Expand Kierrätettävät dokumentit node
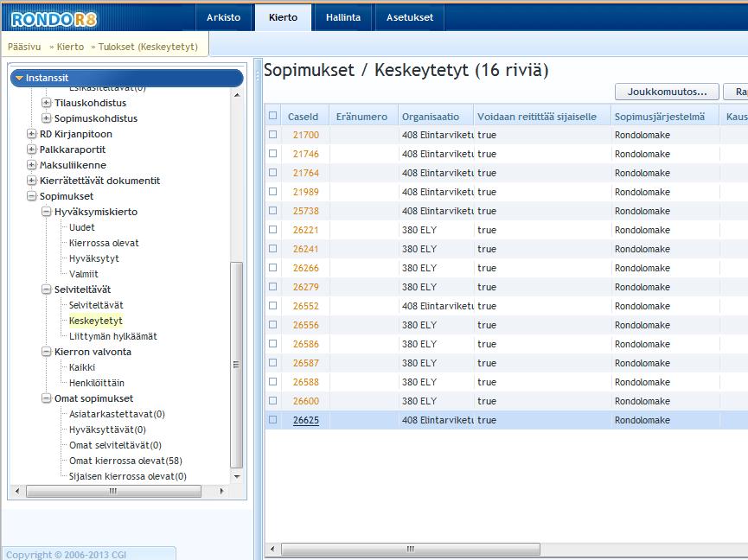The width and height of the screenshot is (748, 560). (31, 181)
